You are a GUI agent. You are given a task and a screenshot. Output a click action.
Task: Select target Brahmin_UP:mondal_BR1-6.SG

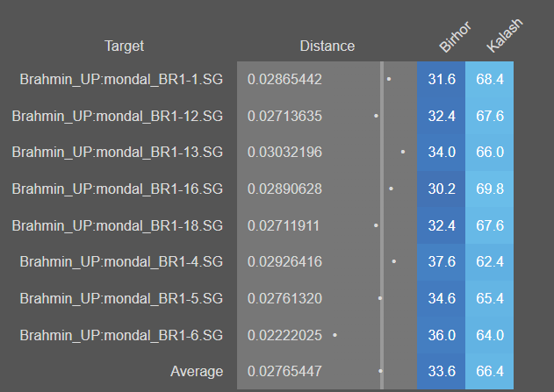point(121,335)
